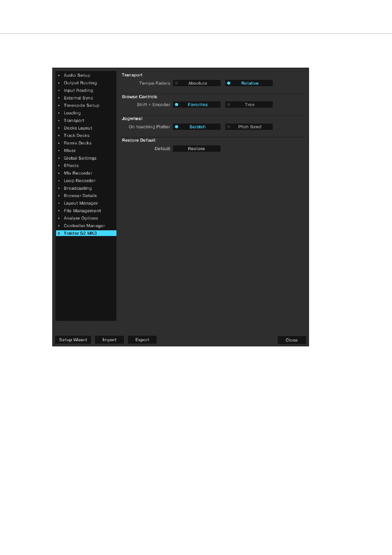
Task: Set Shift + Encoder to Favorites
Action: tap(196, 105)
